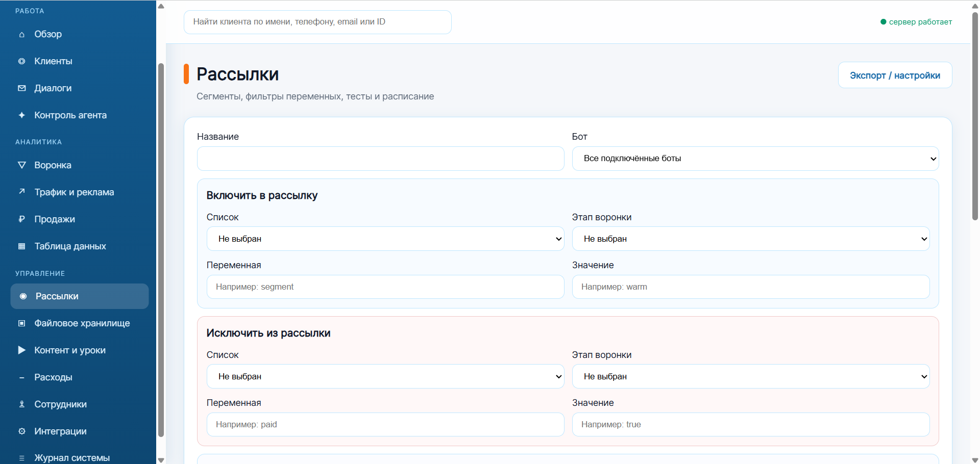Expand Список dropdown under Включить в рассылку
This screenshot has width=980, height=464.
[385, 239]
